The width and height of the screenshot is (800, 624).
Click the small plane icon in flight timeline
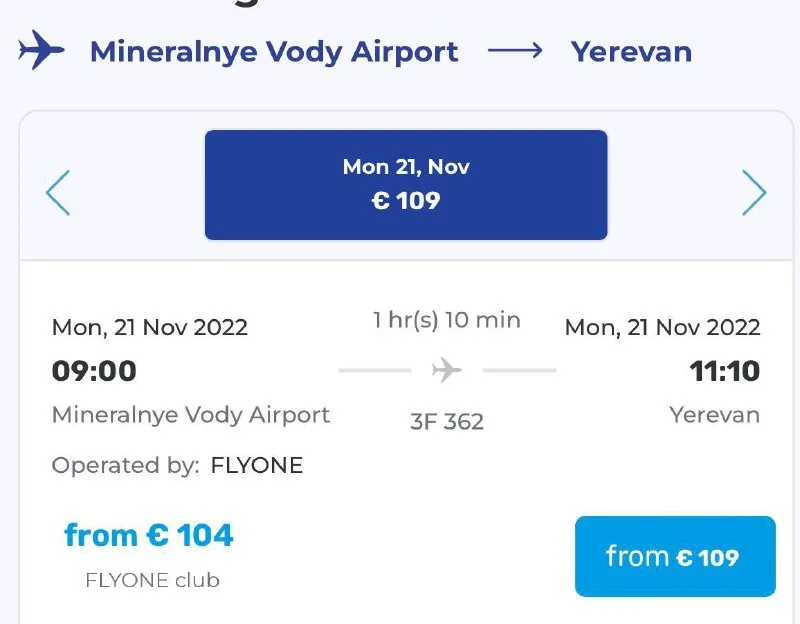click(447, 371)
